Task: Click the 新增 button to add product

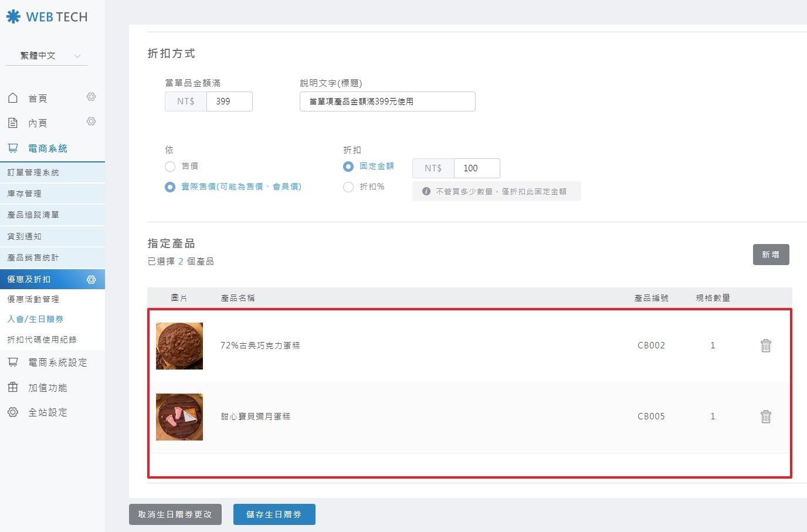Action: click(x=771, y=255)
